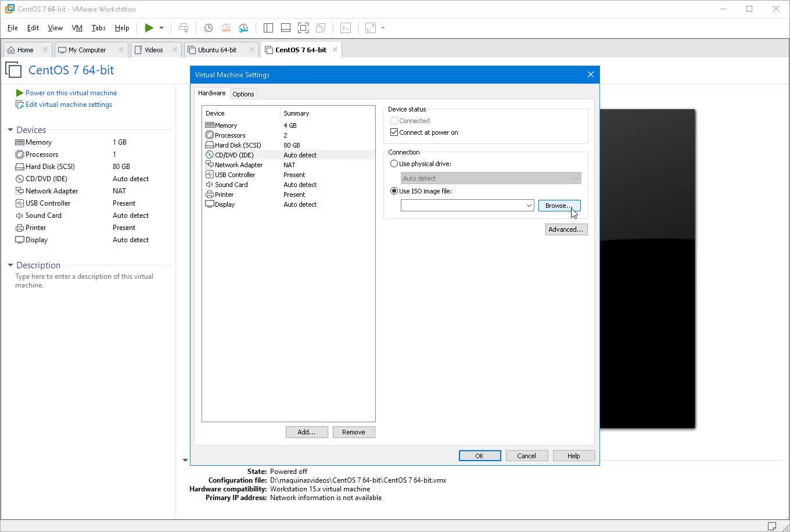Viewport: 790px width, 532px height.
Task: Click the Take Snapshot toolbar icon
Action: coord(208,28)
